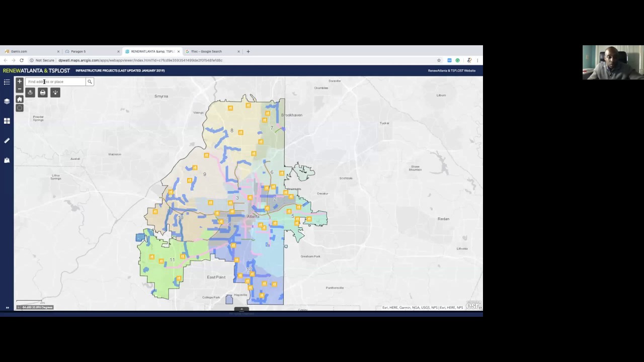The image size is (644, 362).
Task: Close the Paragon 5 tab
Action: [119, 51]
